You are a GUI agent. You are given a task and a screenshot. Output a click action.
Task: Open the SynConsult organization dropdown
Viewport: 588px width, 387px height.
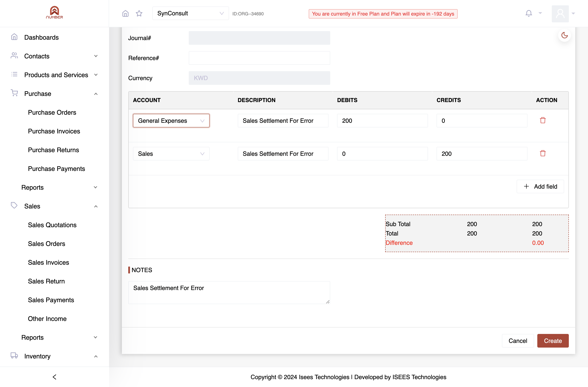pos(190,13)
